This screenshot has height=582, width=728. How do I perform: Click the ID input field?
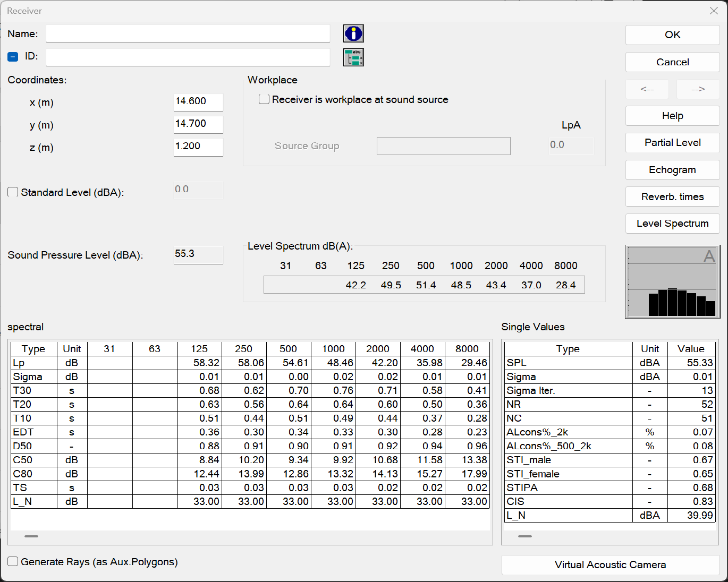tap(188, 57)
